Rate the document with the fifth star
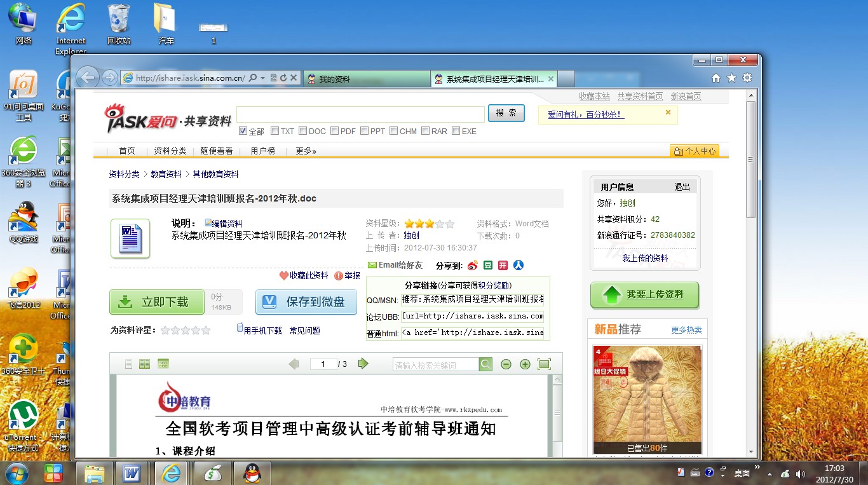 click(205, 330)
